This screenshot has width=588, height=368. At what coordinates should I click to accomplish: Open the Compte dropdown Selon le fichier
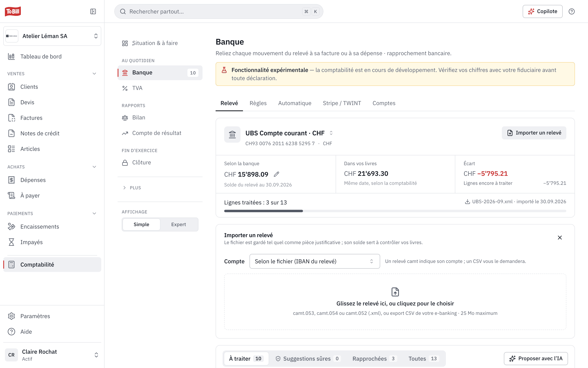tap(314, 261)
